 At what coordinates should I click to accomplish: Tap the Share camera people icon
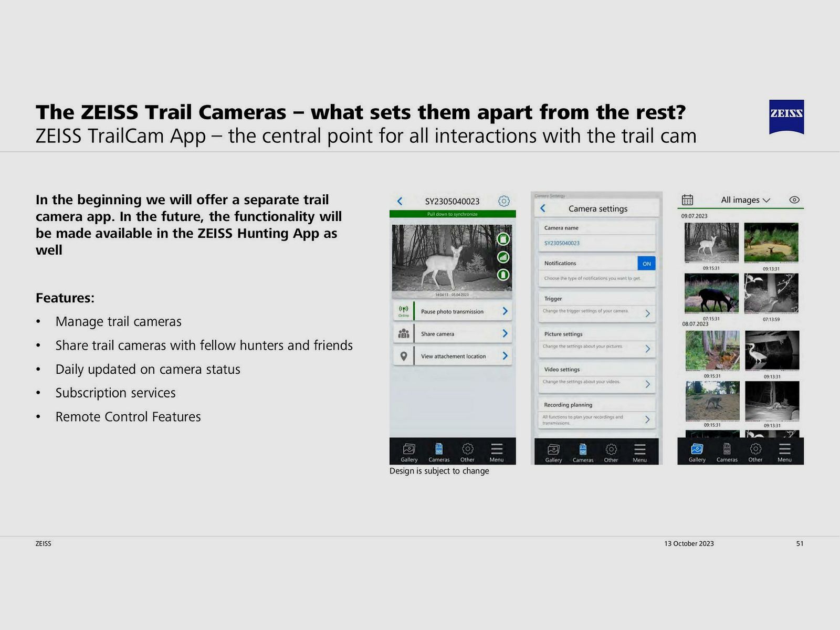coord(403,333)
